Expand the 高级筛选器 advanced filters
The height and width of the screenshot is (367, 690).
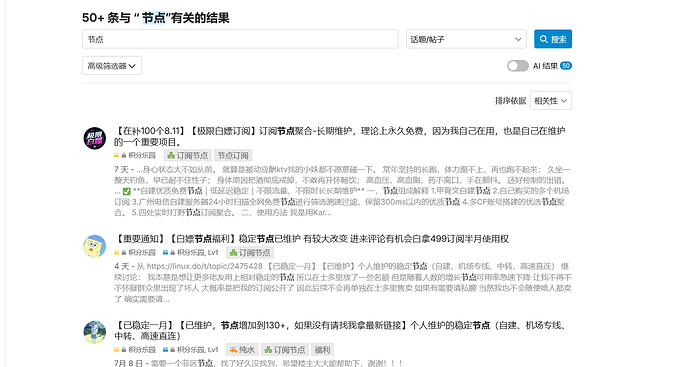(x=112, y=66)
